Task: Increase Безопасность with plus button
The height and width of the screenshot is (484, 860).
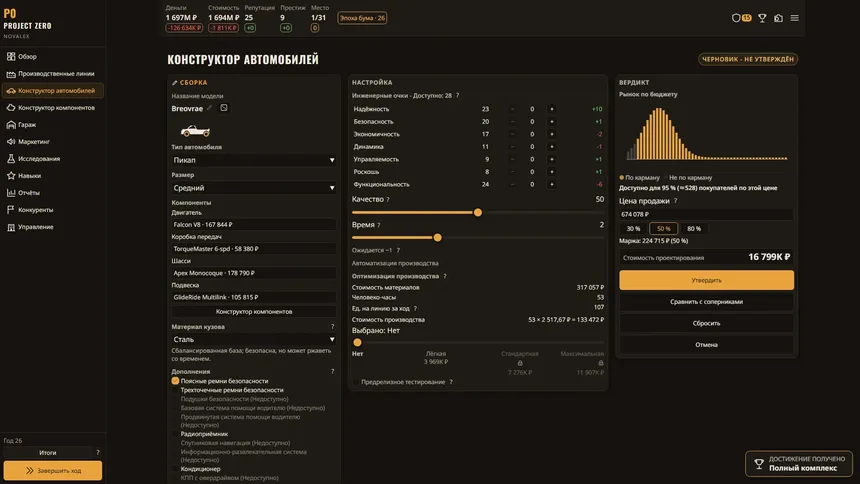Action: (552, 122)
